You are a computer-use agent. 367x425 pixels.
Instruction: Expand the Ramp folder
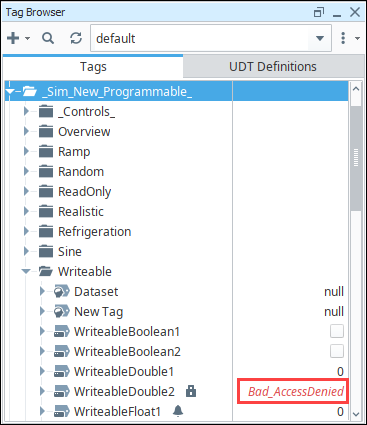coord(26,151)
